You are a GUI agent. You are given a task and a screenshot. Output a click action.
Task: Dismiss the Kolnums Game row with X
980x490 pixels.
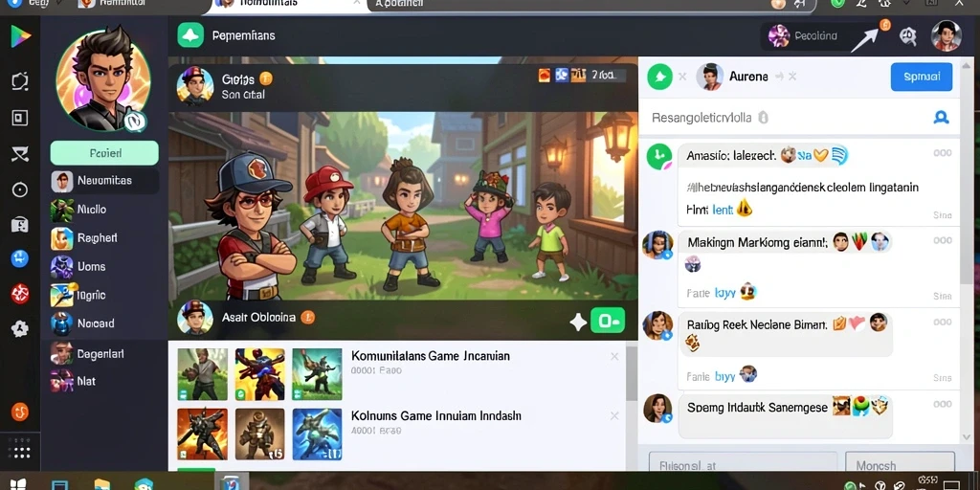pos(614,415)
